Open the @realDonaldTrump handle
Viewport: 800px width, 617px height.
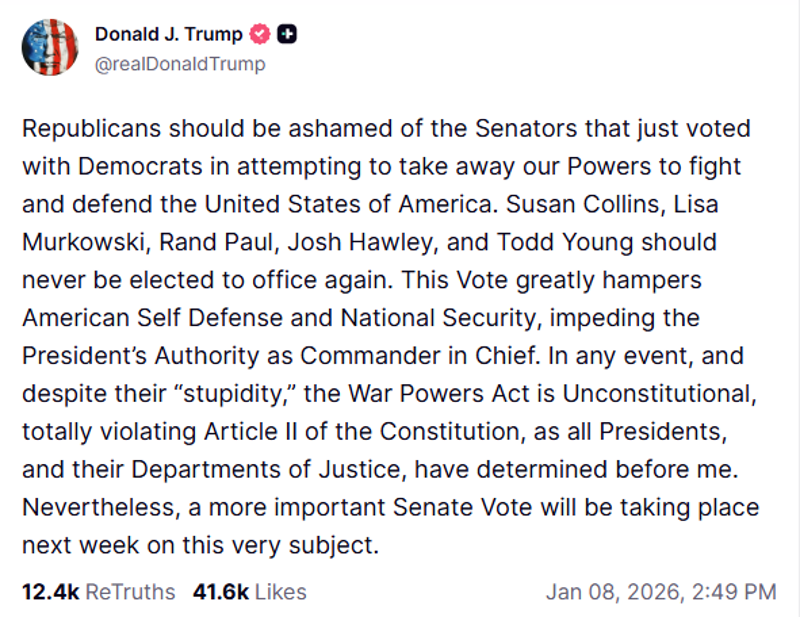(x=180, y=63)
